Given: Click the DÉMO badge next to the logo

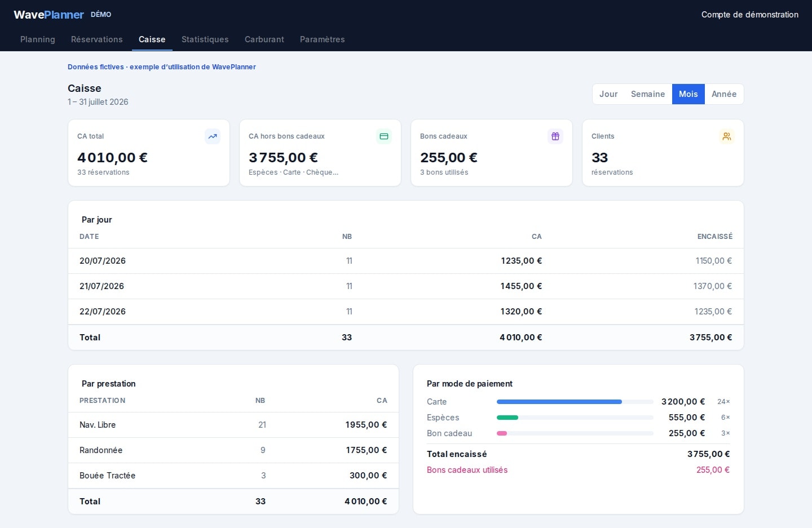Looking at the screenshot, I should (x=101, y=15).
